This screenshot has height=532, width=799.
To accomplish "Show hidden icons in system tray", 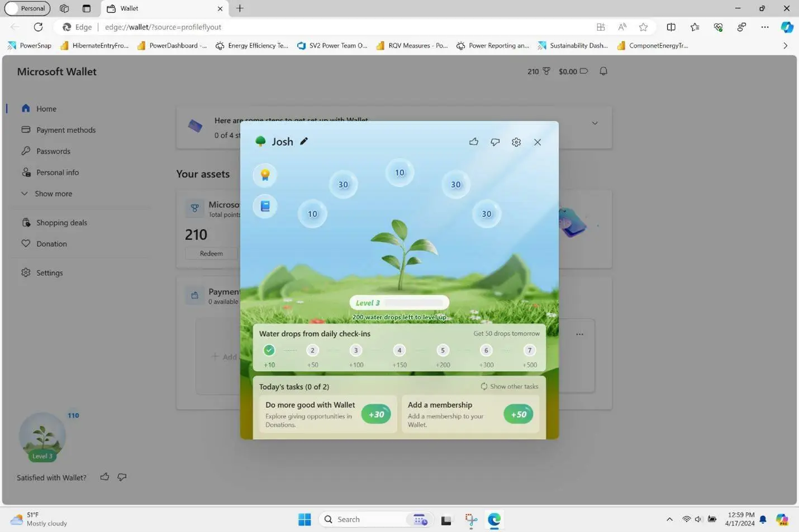I will [669, 519].
